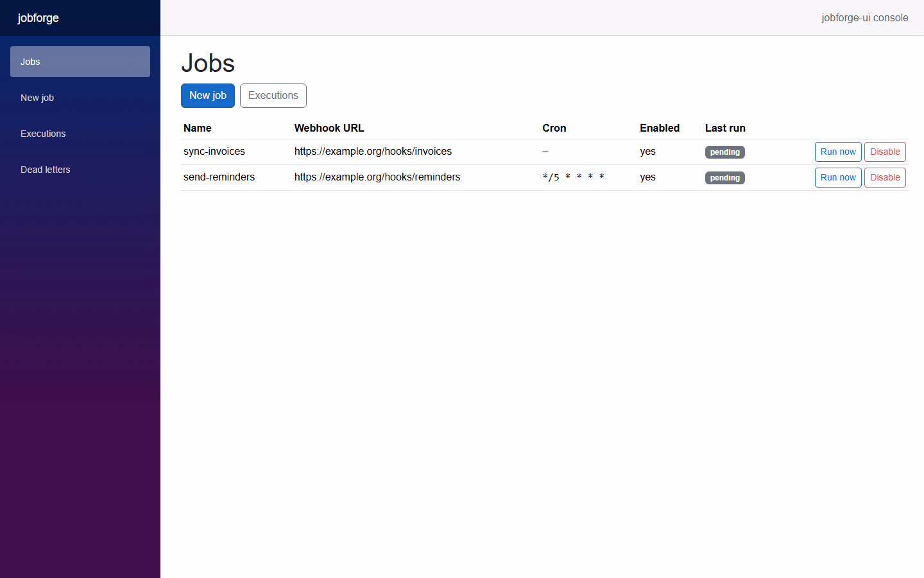The image size is (924, 578).
Task: Select the invoices webhook URL text
Action: coord(373,152)
